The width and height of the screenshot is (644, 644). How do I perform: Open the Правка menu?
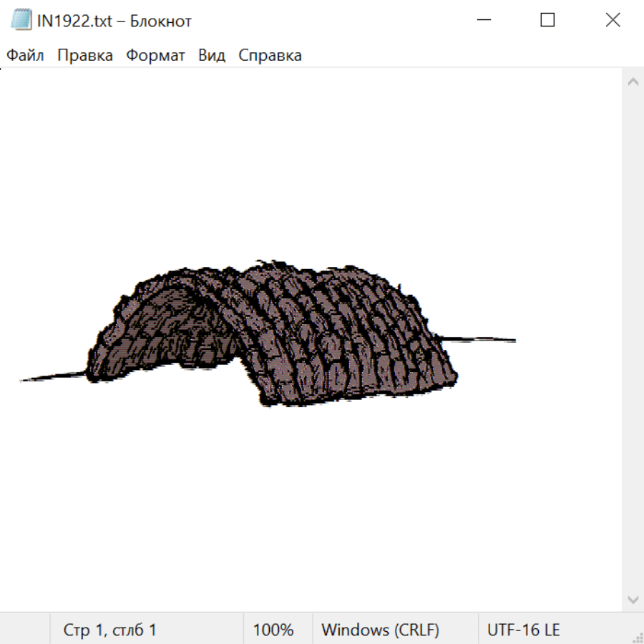(x=85, y=56)
